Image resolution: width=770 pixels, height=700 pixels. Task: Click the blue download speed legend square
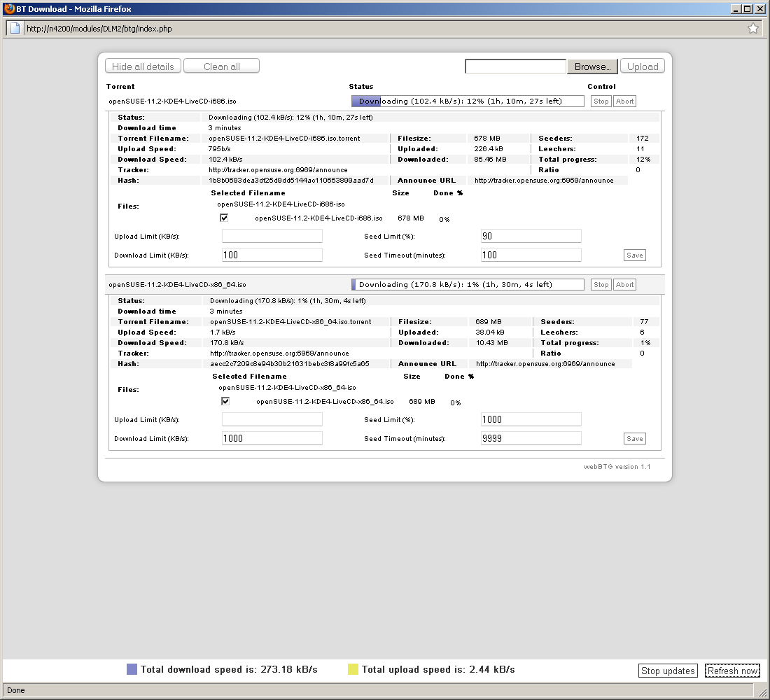[132, 669]
